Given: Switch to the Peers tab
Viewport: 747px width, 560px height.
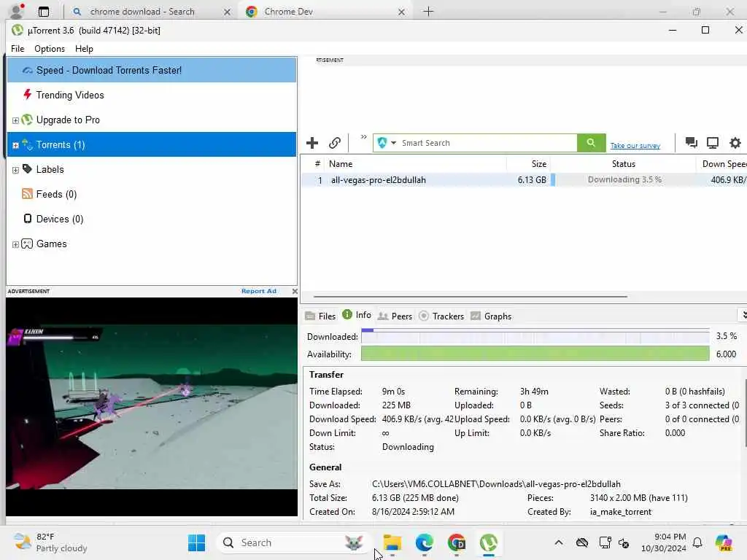Looking at the screenshot, I should (x=395, y=316).
